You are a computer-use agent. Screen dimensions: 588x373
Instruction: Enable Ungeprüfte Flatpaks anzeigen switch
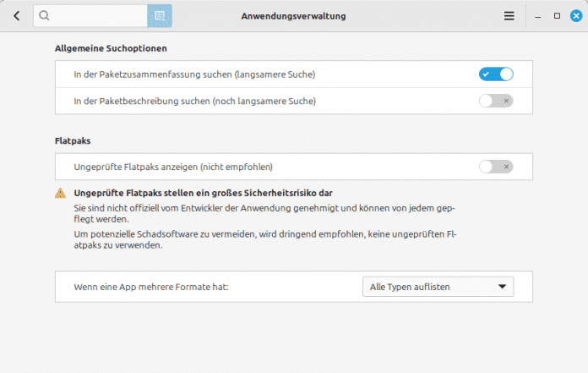pos(496,167)
